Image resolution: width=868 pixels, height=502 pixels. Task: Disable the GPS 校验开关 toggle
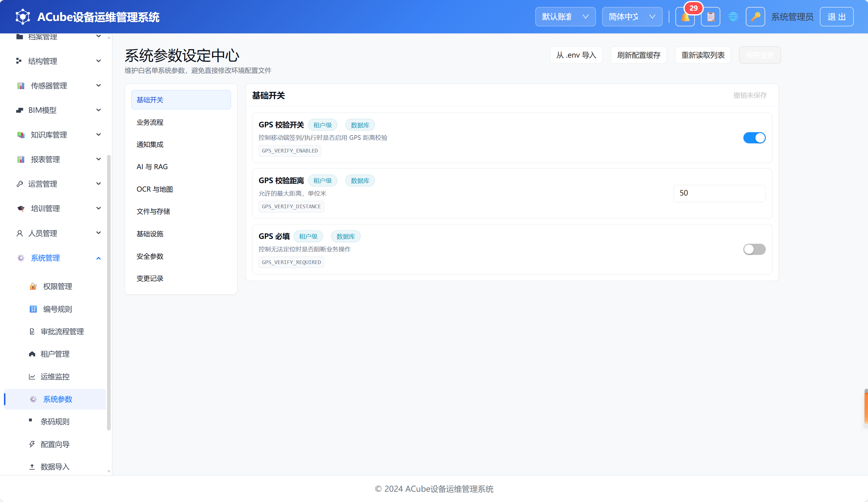(x=754, y=138)
